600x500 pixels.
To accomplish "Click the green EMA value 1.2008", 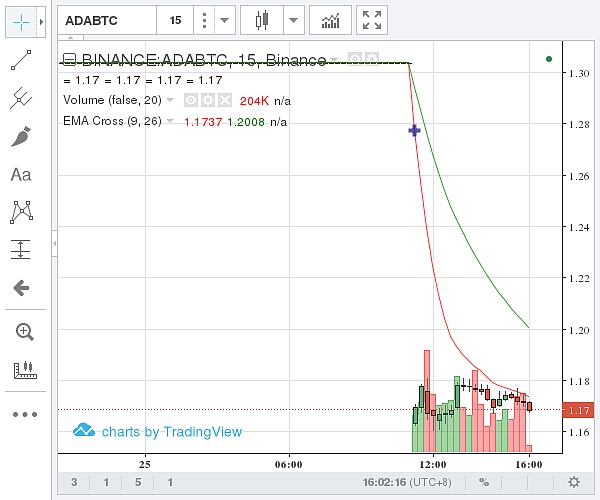I will 246,122.
